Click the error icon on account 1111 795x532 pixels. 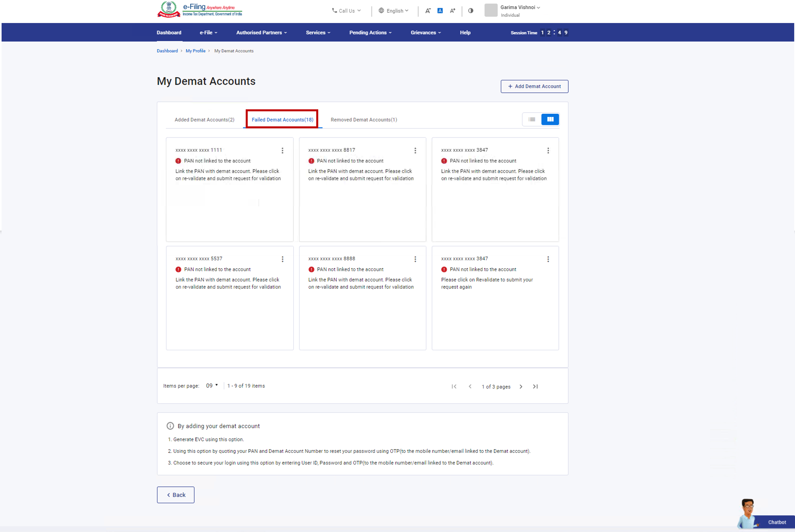point(178,160)
